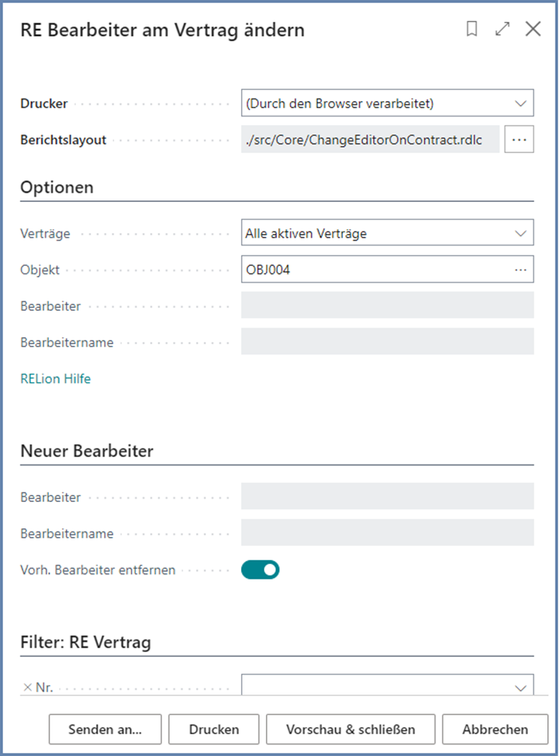The height and width of the screenshot is (756, 559).
Task: Click the Senden an... button
Action: [x=105, y=730]
